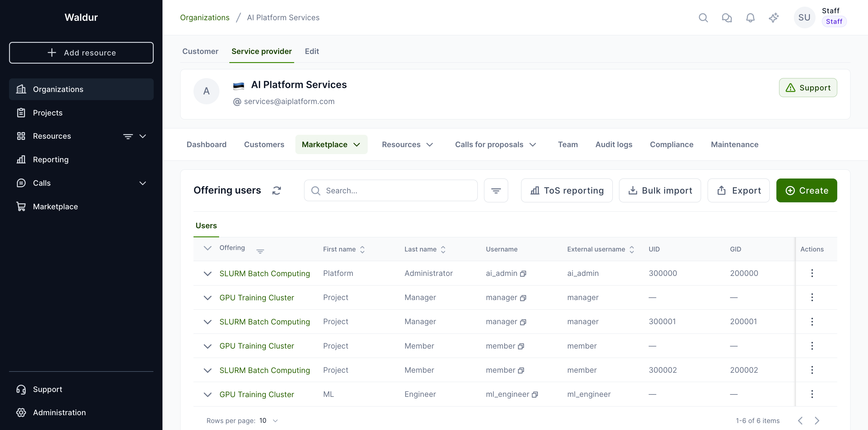Open the Customers tab

tap(264, 145)
